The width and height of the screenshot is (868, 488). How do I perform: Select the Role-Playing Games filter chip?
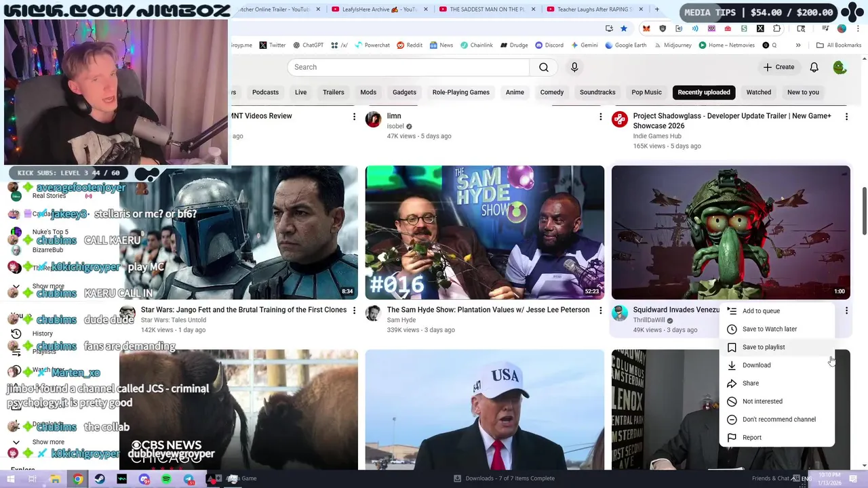tap(460, 92)
